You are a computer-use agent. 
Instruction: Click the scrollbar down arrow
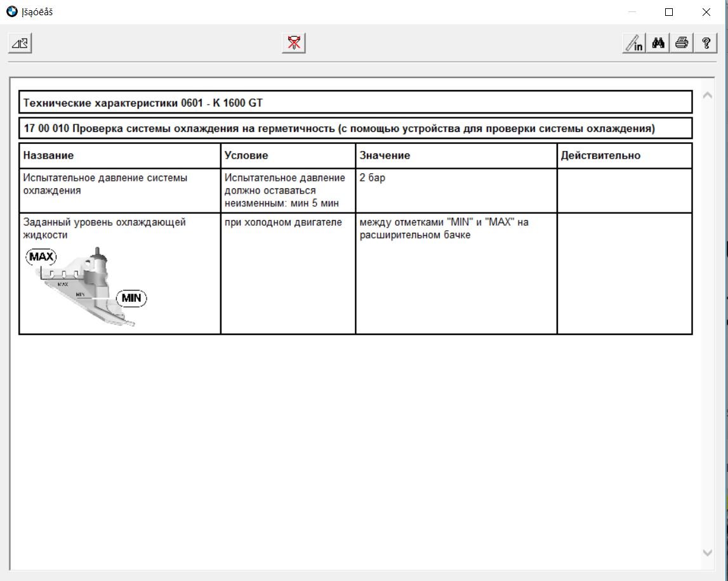click(707, 552)
